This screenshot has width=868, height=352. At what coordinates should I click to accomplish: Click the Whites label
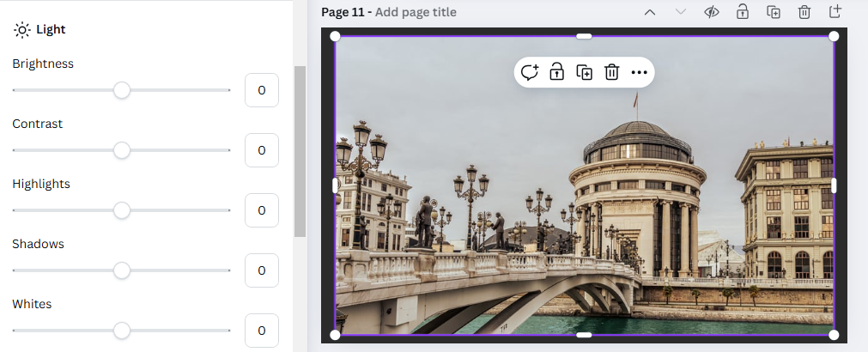click(x=32, y=305)
